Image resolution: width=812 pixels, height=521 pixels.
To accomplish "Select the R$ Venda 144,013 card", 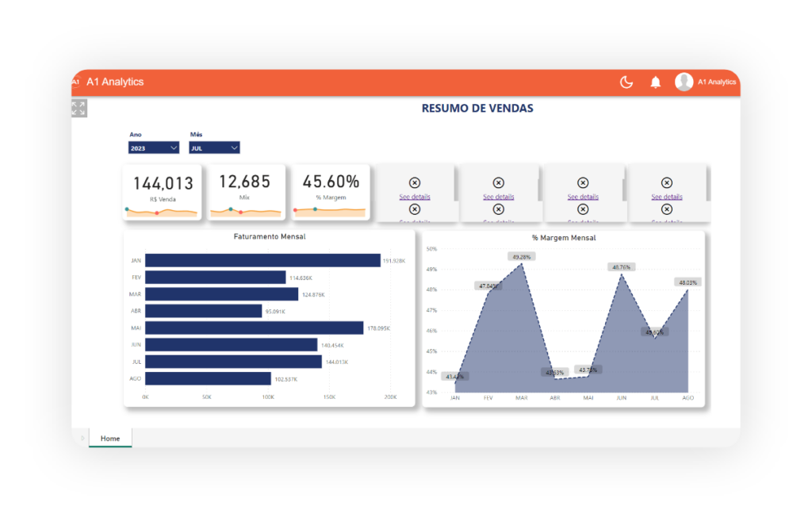I will point(162,191).
